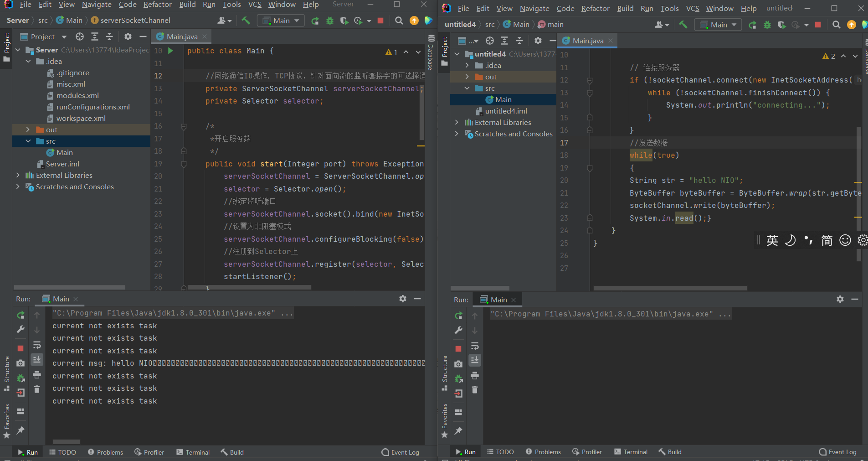Collapse all in Server project panel
Viewport: 868px width, 461px height.
coord(109,36)
